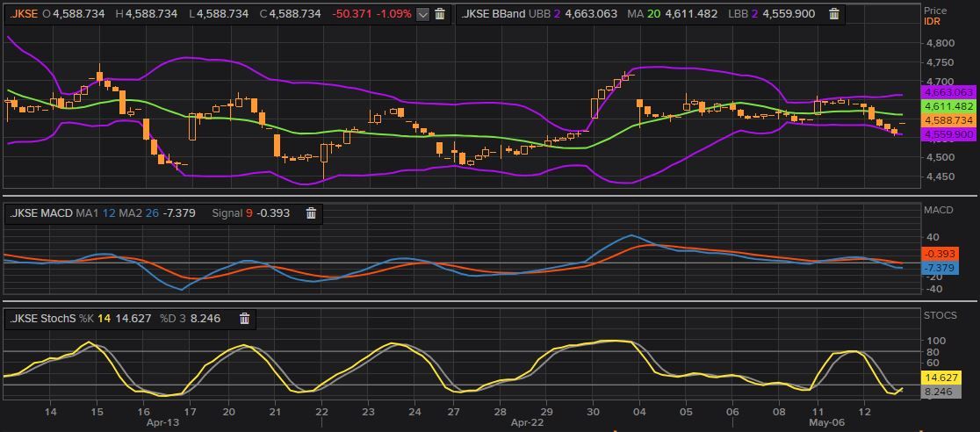
Task: Click the .JKSE MACD legend label
Action: tap(41, 213)
